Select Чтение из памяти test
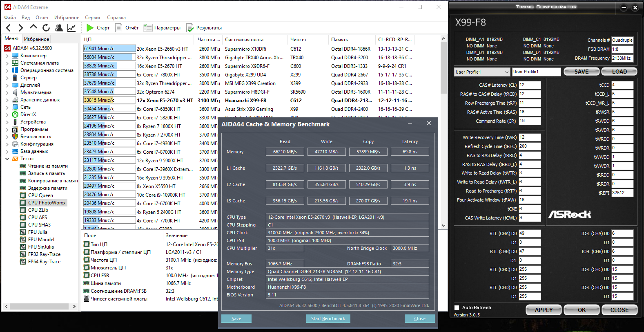The width and height of the screenshot is (644, 332). pyautogui.click(x=48, y=166)
